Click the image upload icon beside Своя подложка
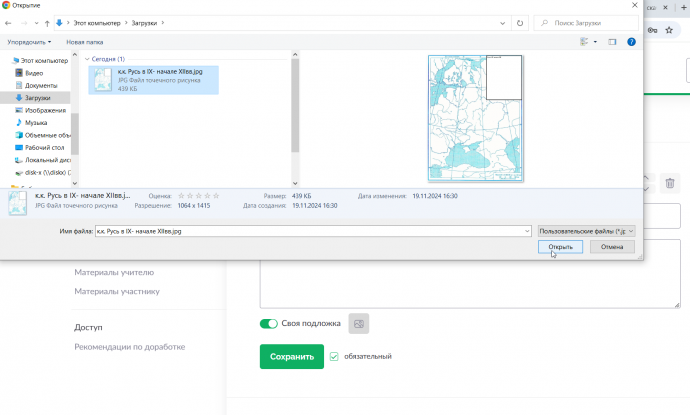The height and width of the screenshot is (415, 690). point(359,323)
